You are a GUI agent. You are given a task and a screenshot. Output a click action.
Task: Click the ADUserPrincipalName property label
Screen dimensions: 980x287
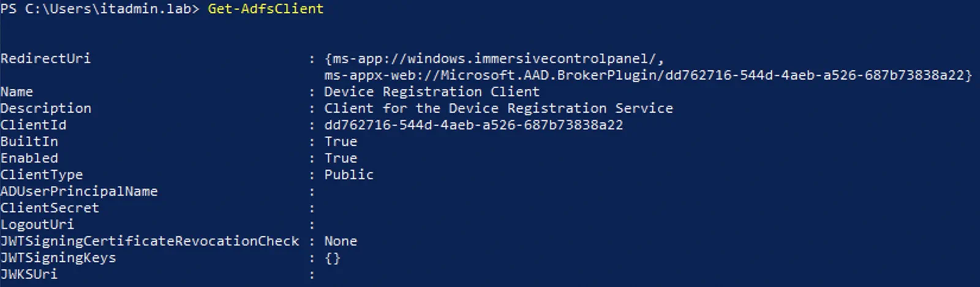click(79, 191)
